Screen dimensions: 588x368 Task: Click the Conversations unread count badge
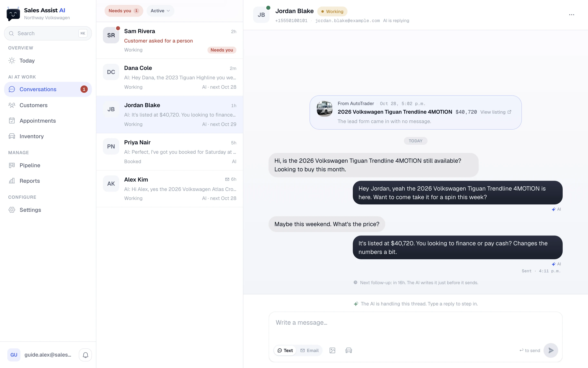point(84,89)
